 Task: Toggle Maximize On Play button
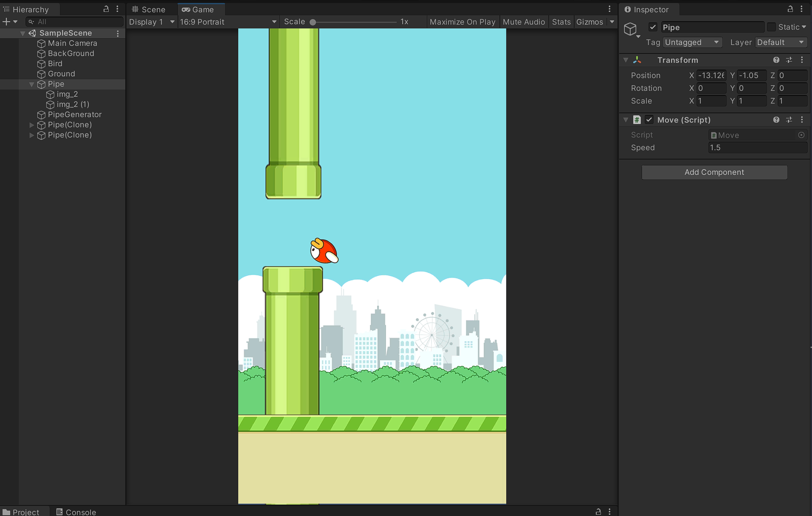coord(462,22)
